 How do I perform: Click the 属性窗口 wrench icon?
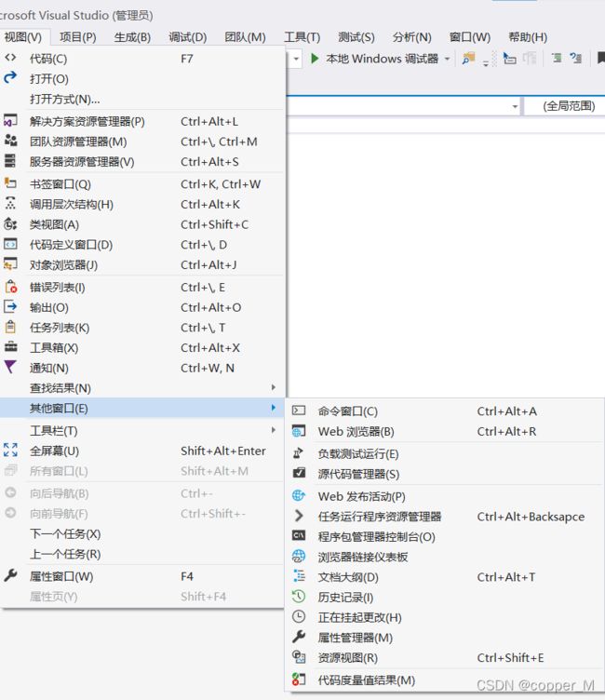10,575
